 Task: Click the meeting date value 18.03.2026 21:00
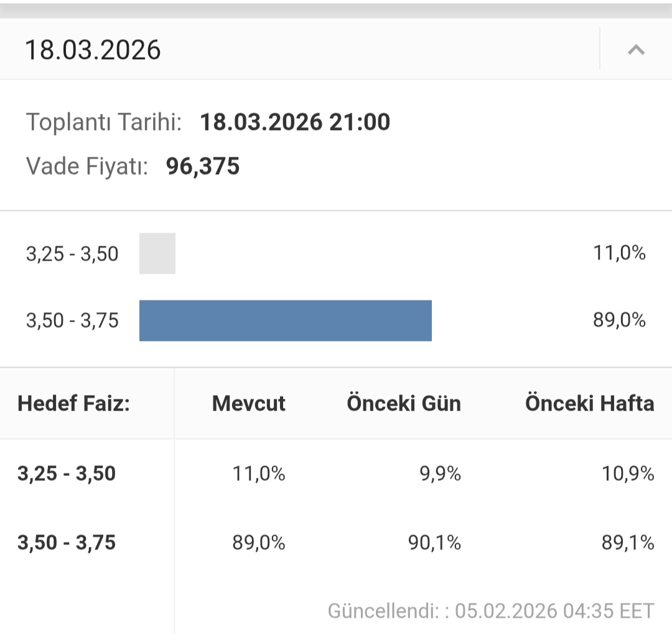click(x=295, y=122)
